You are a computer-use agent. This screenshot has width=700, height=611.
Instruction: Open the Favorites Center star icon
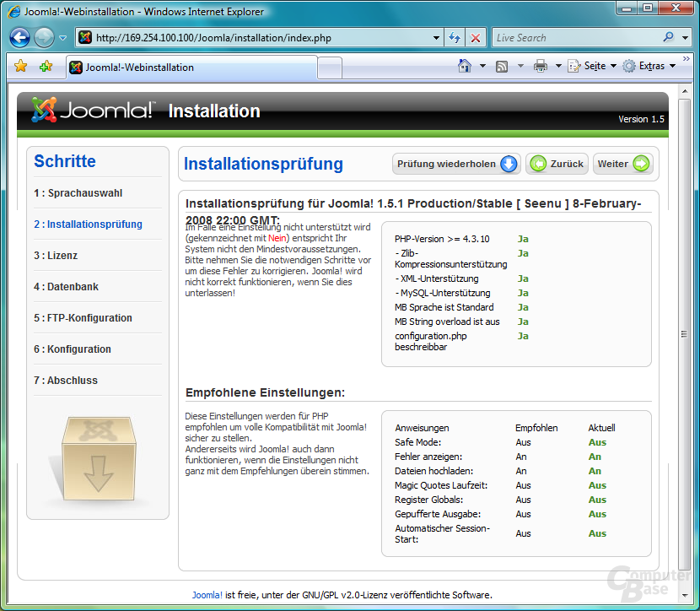click(x=20, y=67)
